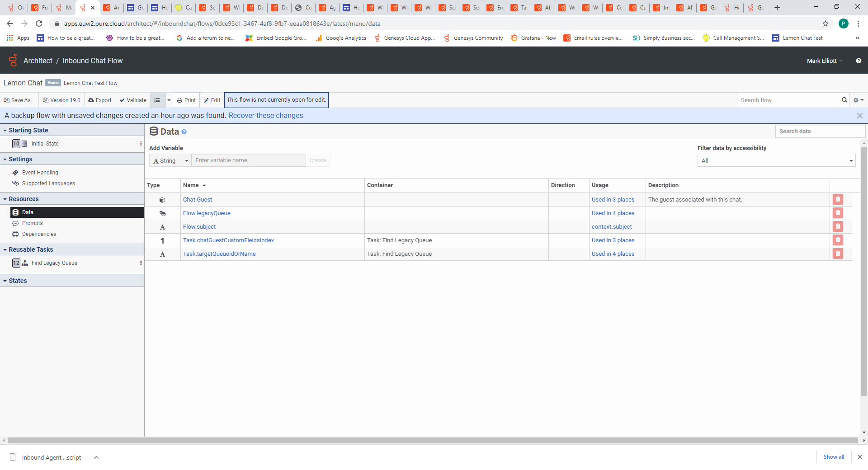
Task: Open Find Legacy Queue three-dot menu
Action: point(141,263)
